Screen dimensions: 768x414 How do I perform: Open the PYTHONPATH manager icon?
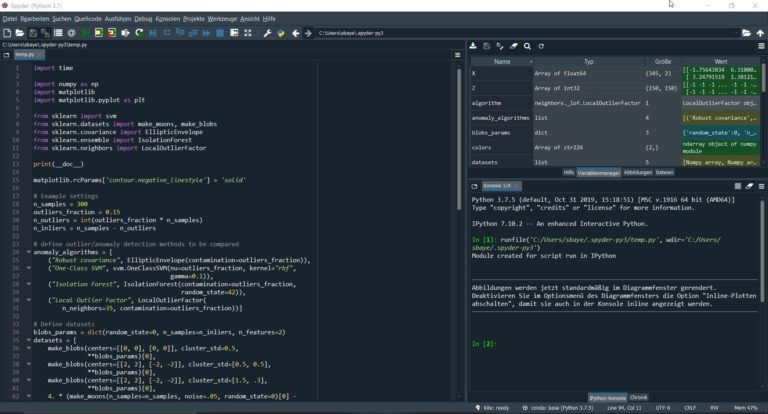(x=281, y=33)
